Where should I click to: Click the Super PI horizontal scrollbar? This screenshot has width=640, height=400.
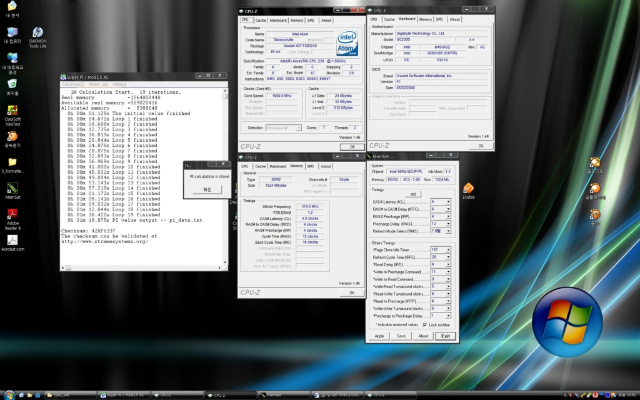tap(143, 268)
